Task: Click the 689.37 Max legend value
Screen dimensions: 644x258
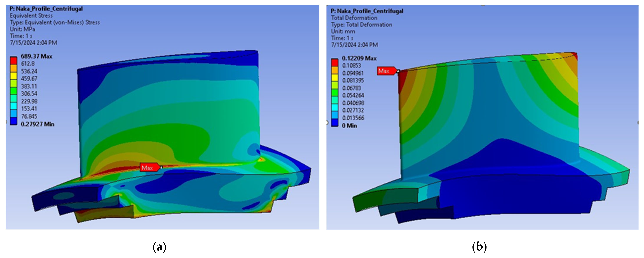Action: (36, 56)
